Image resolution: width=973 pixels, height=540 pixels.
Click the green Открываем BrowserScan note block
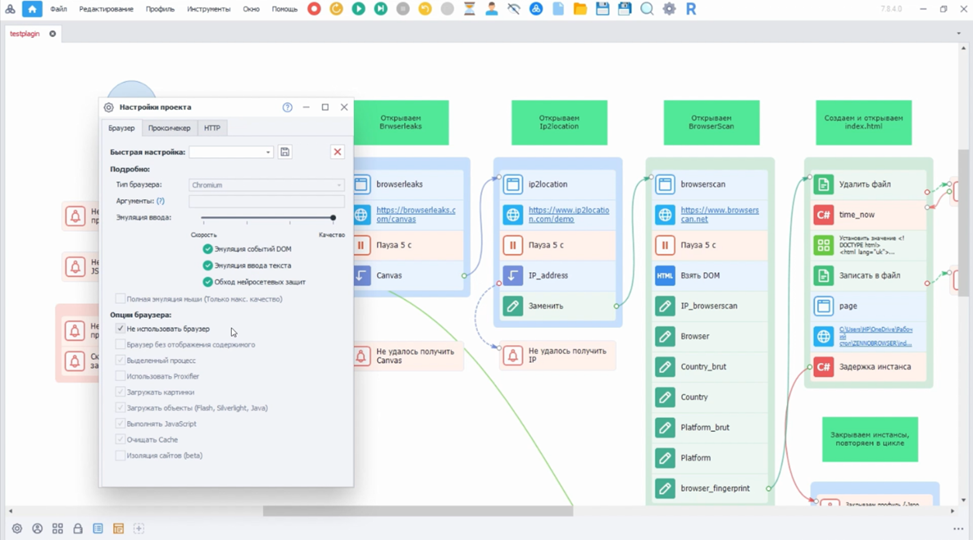(711, 122)
